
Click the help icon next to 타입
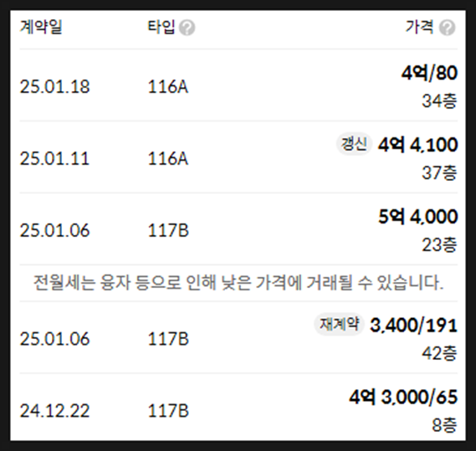point(187,28)
